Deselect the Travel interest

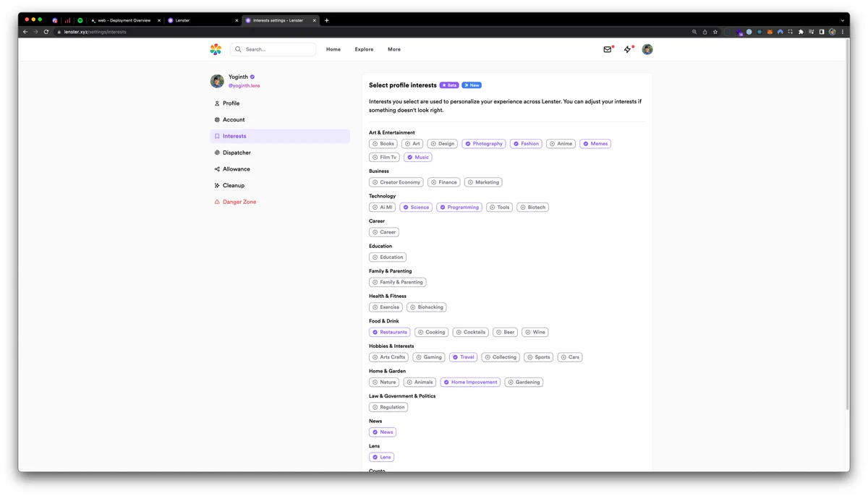click(x=464, y=357)
